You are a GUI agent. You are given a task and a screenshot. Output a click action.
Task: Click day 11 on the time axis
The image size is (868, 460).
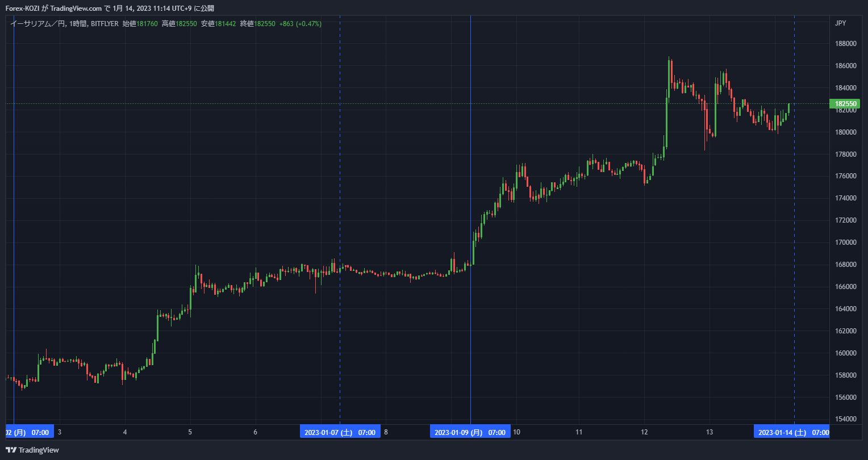tap(579, 432)
